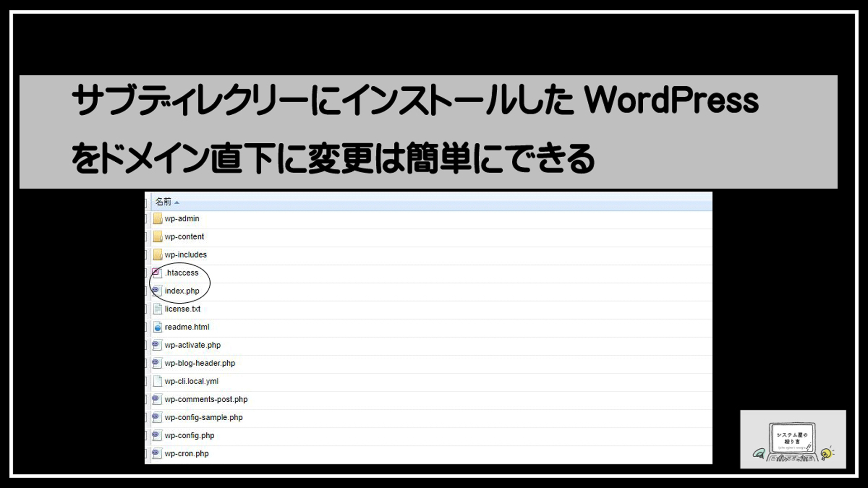Image resolution: width=868 pixels, height=488 pixels.
Task: Click the wp-comments-post.php file icon
Action: [157, 399]
